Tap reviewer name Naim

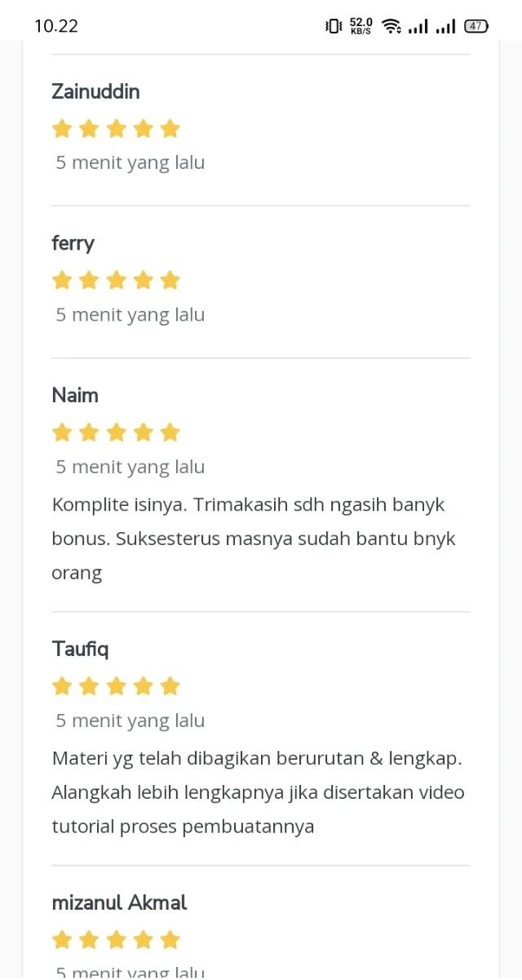click(75, 395)
